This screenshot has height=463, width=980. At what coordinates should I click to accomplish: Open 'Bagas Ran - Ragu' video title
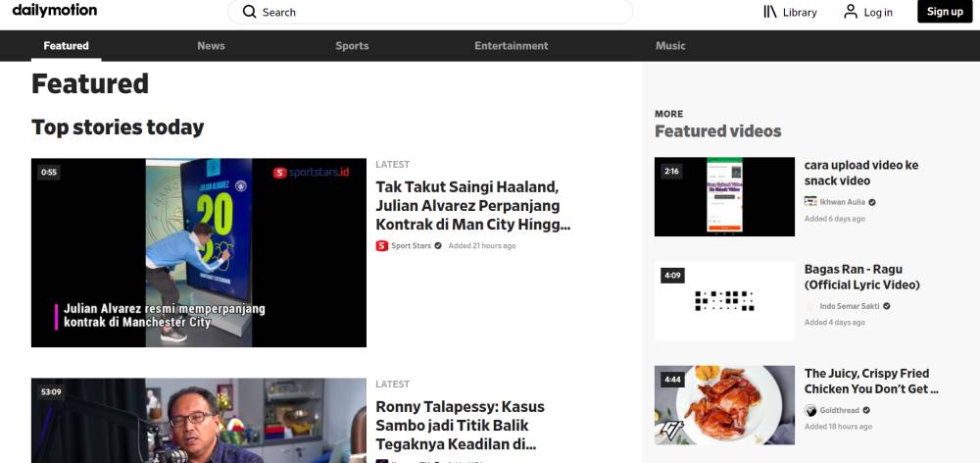pos(861,278)
